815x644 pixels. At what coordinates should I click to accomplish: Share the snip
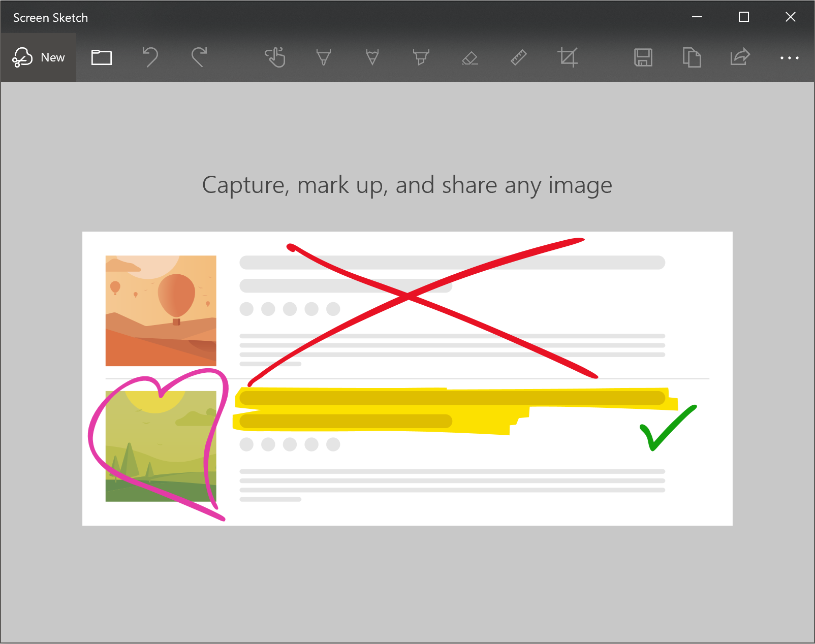click(741, 57)
